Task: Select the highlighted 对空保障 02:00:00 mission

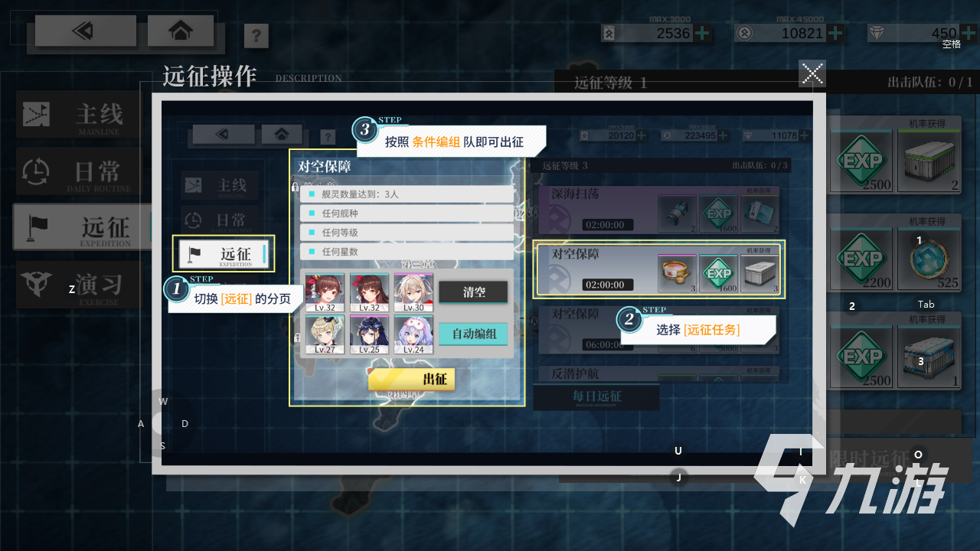Action: pyautogui.click(x=659, y=269)
